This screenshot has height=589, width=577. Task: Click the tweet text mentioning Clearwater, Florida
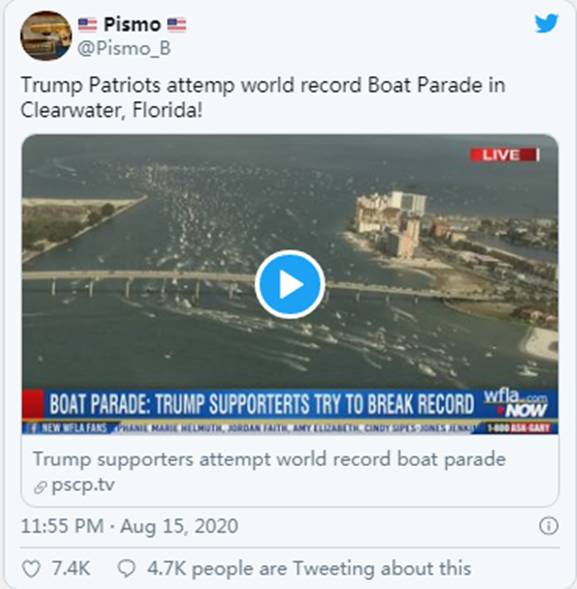263,97
